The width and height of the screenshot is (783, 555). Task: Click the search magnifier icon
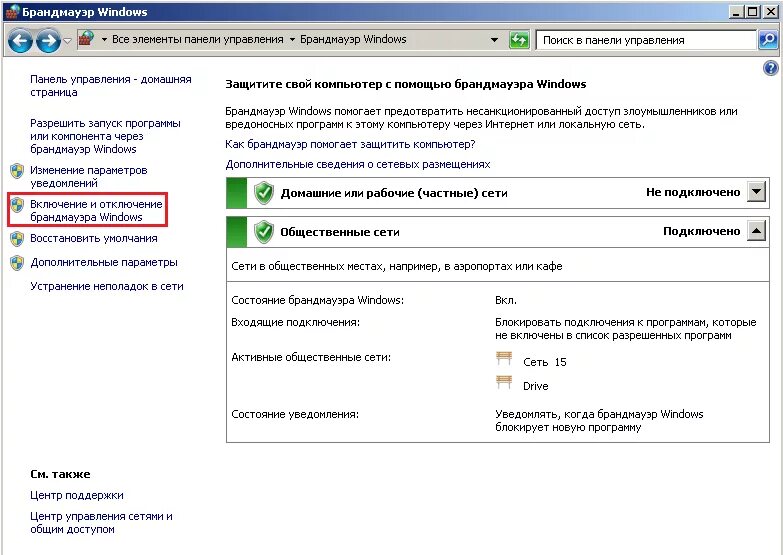pyautogui.click(x=768, y=40)
